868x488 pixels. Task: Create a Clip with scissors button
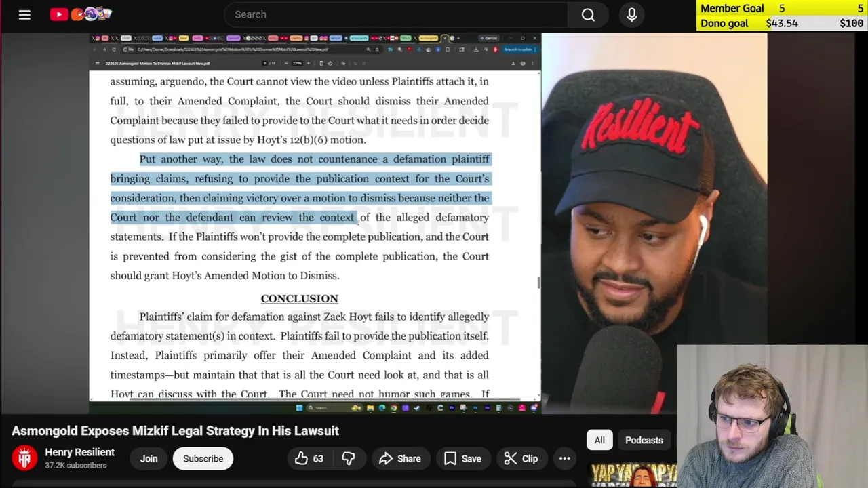pos(521,459)
